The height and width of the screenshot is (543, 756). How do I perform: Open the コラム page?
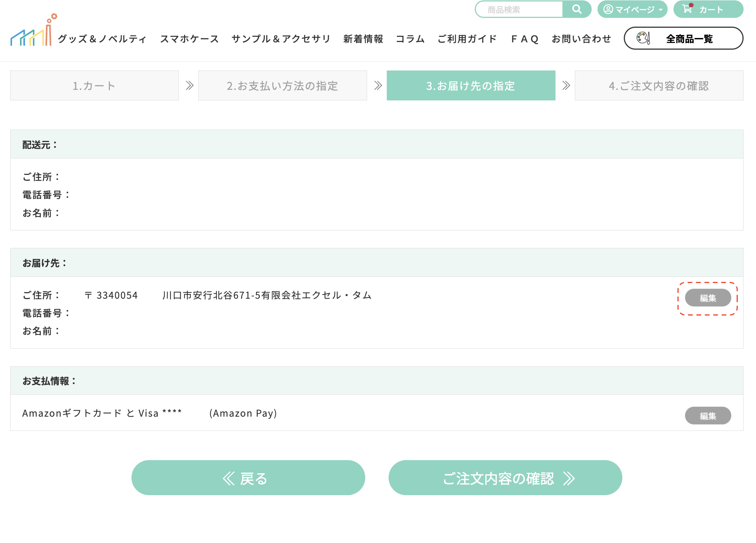[410, 39]
